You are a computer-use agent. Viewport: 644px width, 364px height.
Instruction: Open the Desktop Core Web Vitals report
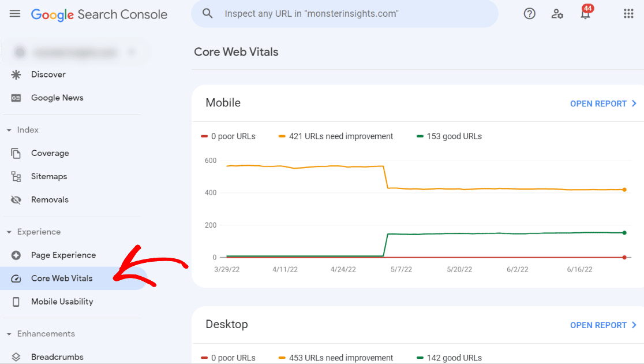pos(603,325)
